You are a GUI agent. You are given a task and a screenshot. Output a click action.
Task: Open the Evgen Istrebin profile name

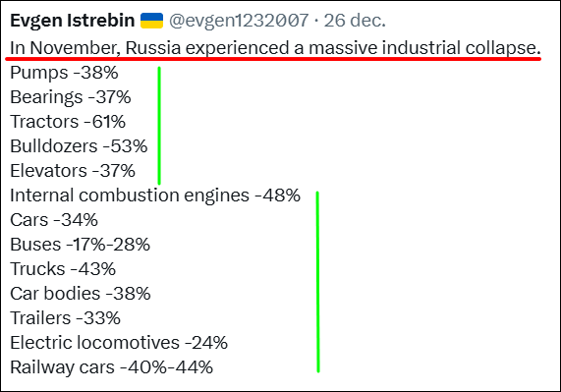click(73, 21)
